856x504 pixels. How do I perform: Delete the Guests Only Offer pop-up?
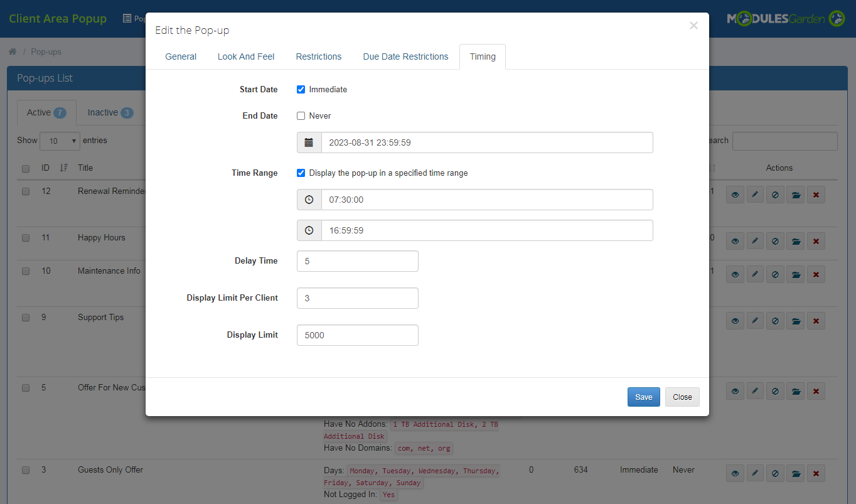(816, 473)
